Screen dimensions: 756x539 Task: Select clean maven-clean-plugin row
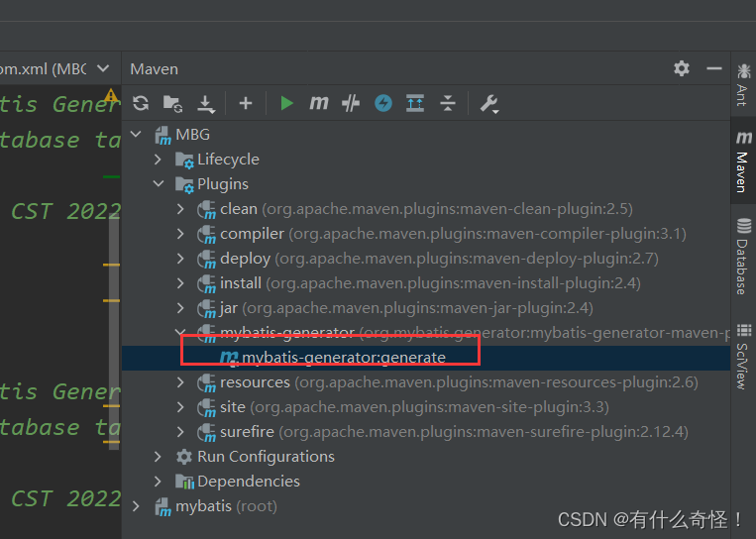pos(426,209)
